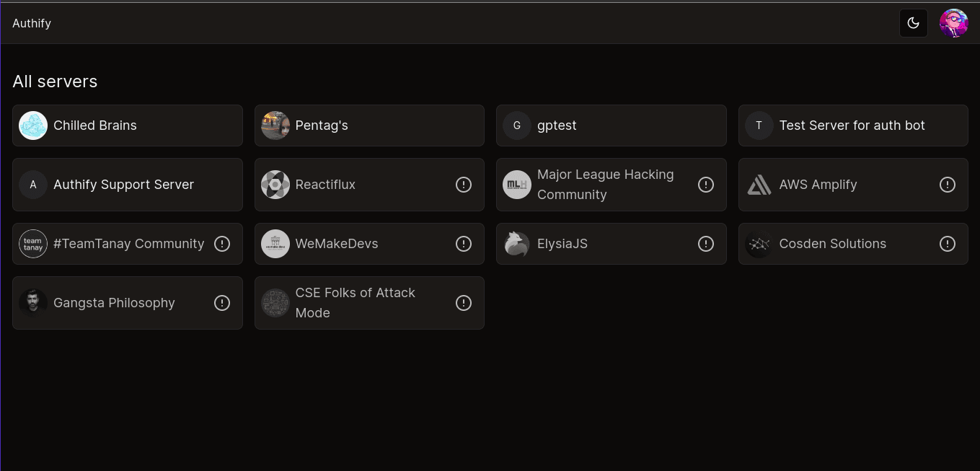980x471 pixels.
Task: Click the warning icon on AWS Amplify
Action: tap(948, 185)
